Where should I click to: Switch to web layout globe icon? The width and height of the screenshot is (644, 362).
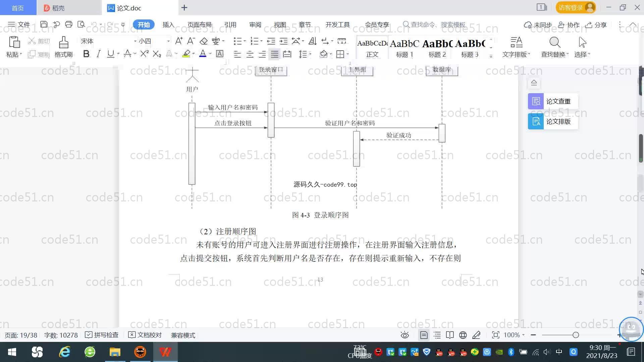coord(463,335)
